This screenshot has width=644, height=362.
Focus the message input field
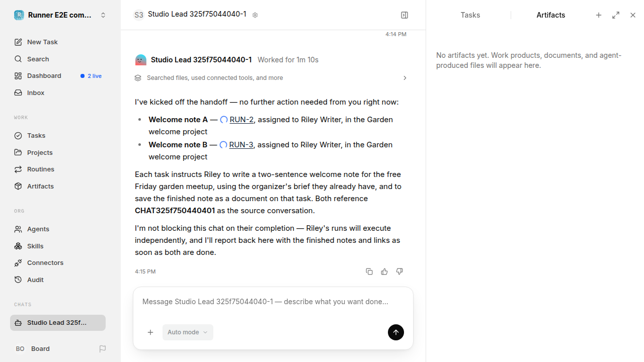pyautogui.click(x=273, y=302)
